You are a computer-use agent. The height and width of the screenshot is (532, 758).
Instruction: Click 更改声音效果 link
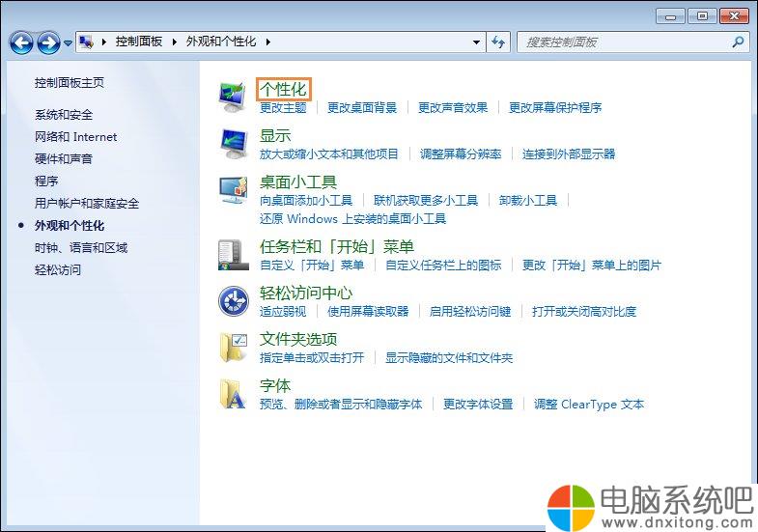click(x=453, y=107)
